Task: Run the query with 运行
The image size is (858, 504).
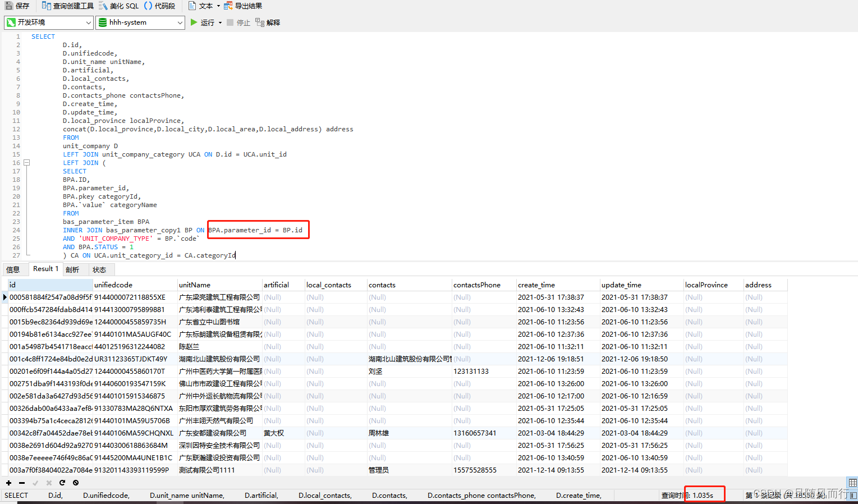Action: tap(202, 22)
